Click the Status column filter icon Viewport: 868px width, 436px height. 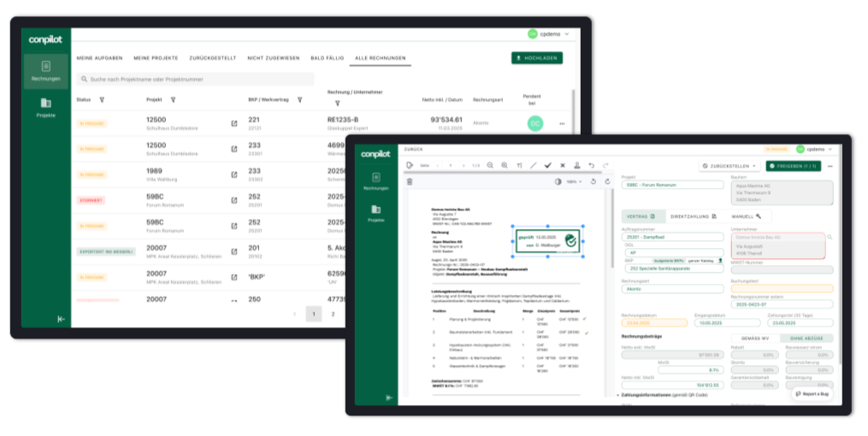point(102,100)
